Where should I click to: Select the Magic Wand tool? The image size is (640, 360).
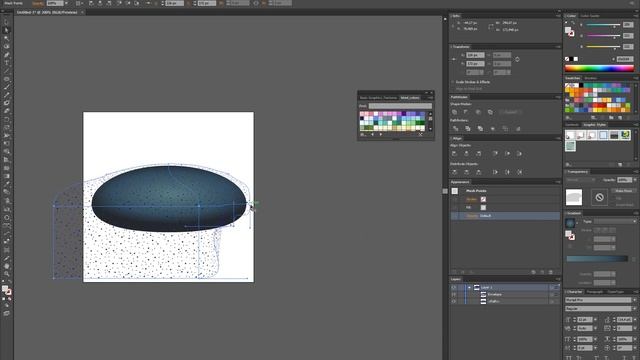[x=6, y=38]
